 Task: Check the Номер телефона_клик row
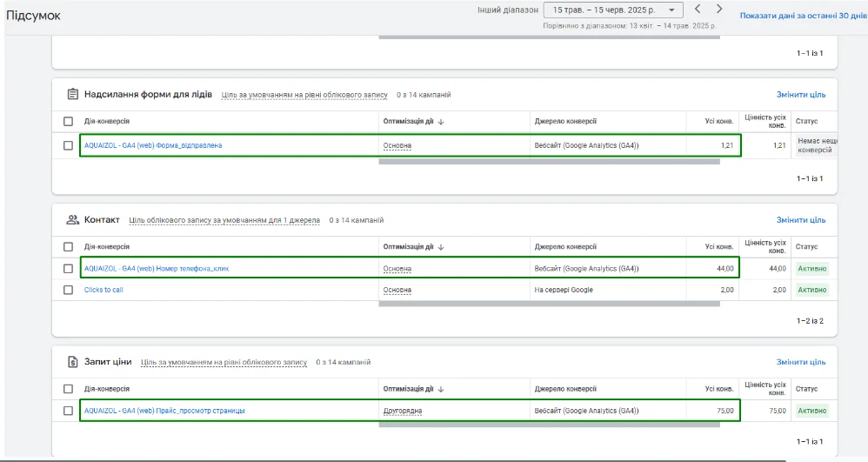tap(68, 269)
